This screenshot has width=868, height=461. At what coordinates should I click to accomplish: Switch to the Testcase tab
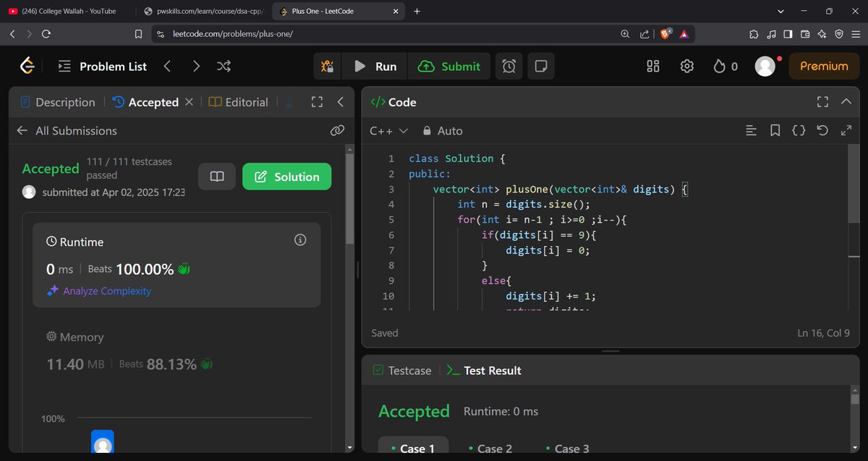tap(402, 371)
